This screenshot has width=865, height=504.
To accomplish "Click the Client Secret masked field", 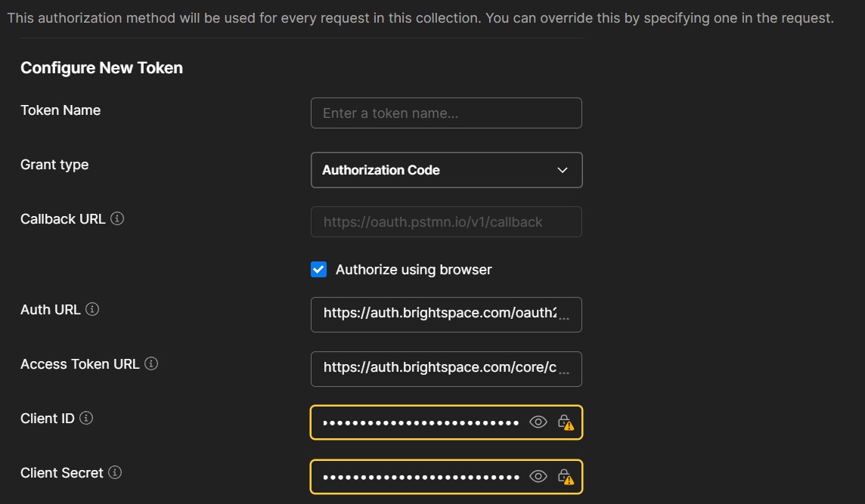I will (420, 477).
